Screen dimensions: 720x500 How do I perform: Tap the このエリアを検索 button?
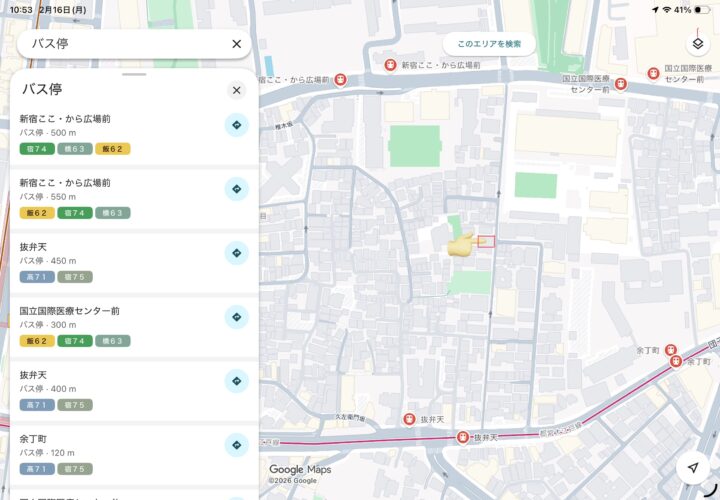[489, 44]
